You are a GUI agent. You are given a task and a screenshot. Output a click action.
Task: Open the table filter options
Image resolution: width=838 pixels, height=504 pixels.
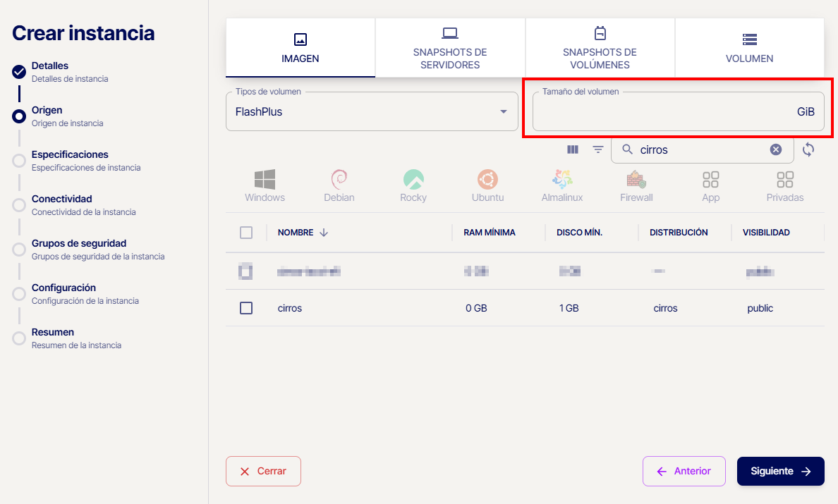point(598,149)
